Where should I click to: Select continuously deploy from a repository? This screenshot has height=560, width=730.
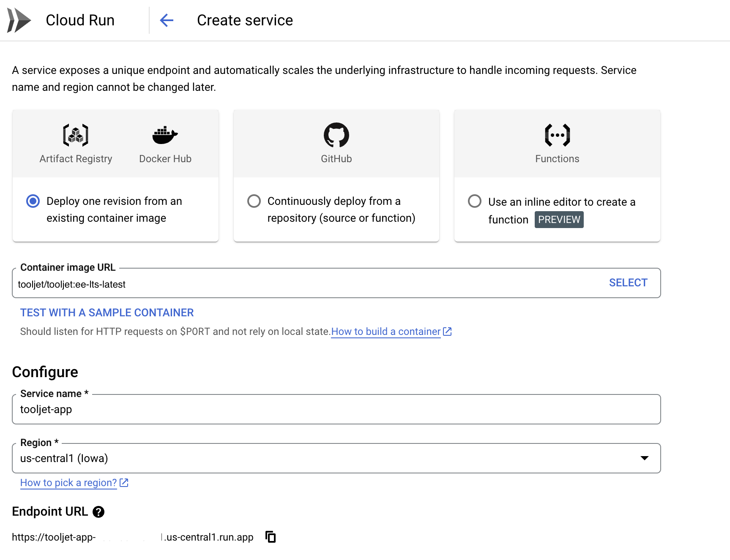click(x=254, y=201)
